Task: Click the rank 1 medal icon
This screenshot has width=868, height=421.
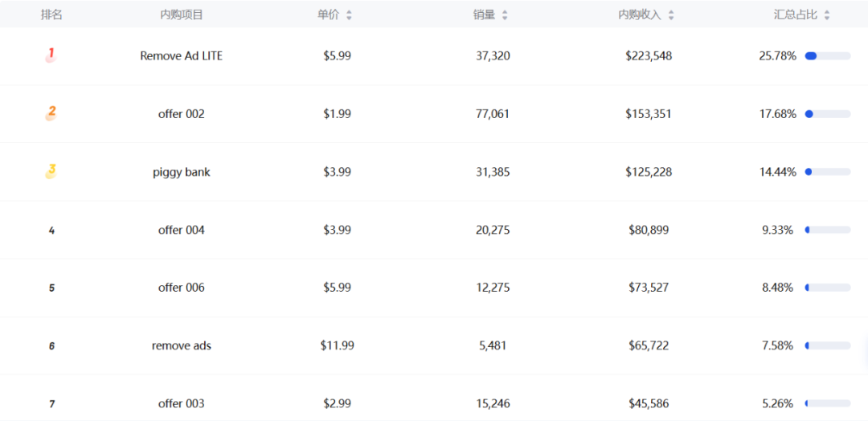Action: point(51,55)
